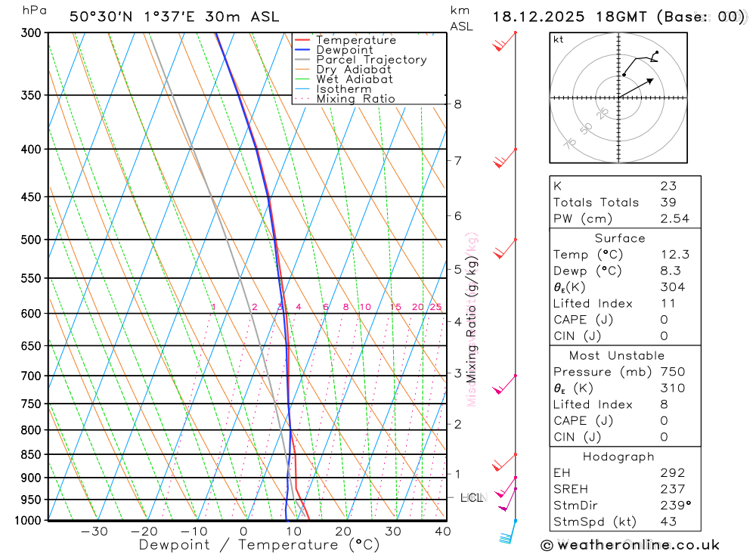Click the wind barb at 400 hPa
The height and width of the screenshot is (554, 756).
pyautogui.click(x=504, y=158)
